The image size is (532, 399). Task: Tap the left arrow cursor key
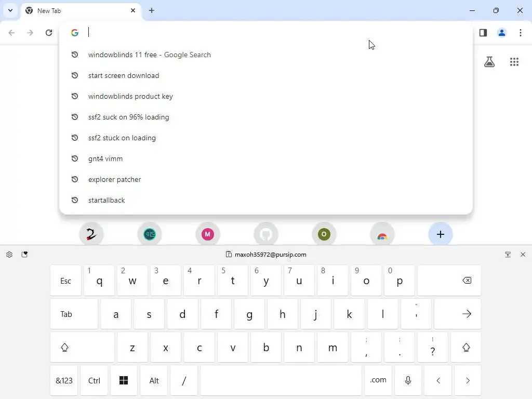tap(438, 380)
